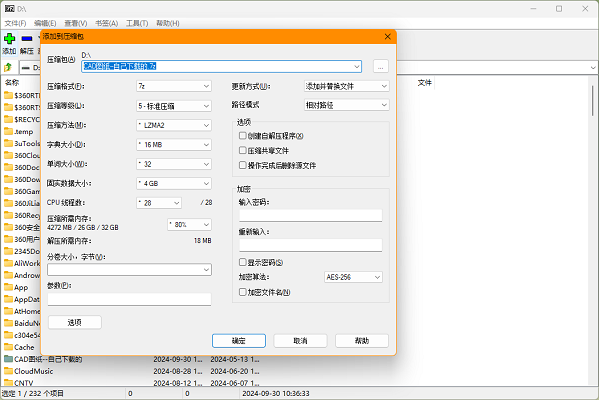Click the 选项 button
This screenshot has height=400, width=600.
coord(75,322)
